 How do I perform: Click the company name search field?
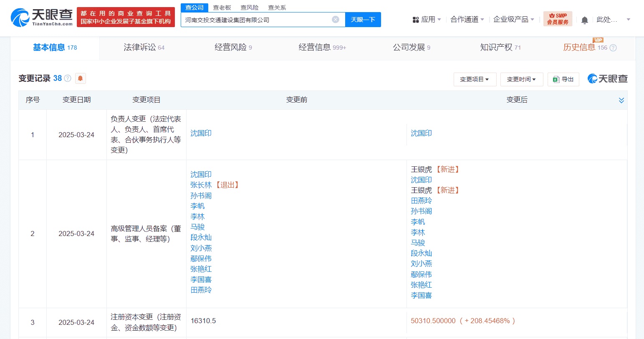[257, 20]
